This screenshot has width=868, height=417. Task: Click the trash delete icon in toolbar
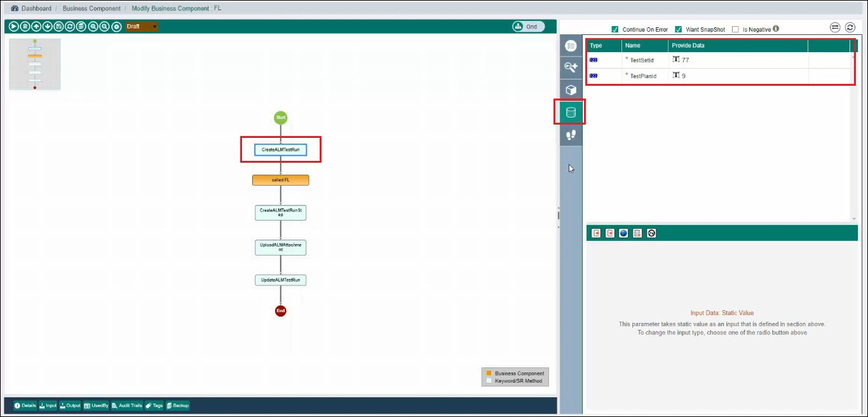click(x=25, y=27)
